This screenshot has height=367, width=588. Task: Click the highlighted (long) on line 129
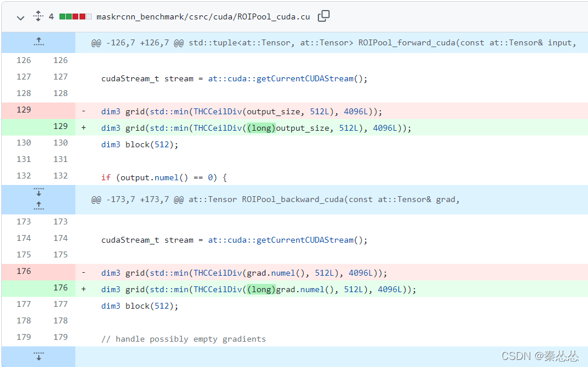261,128
